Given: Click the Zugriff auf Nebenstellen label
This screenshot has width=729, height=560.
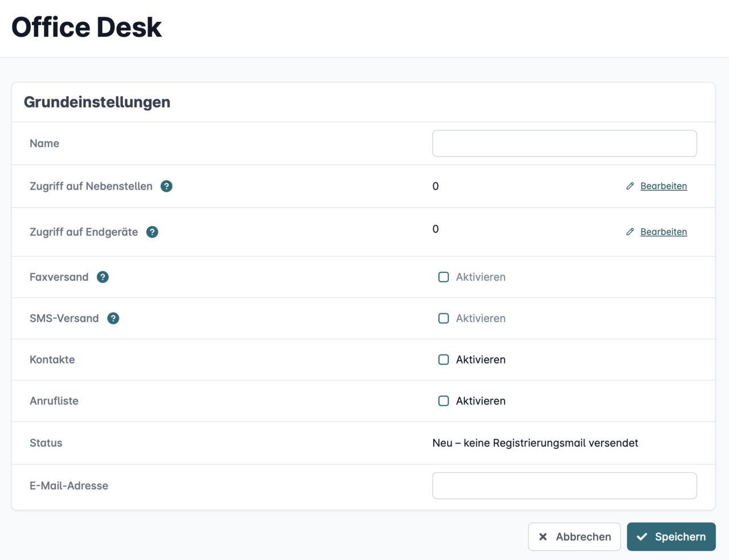Looking at the screenshot, I should [x=91, y=186].
